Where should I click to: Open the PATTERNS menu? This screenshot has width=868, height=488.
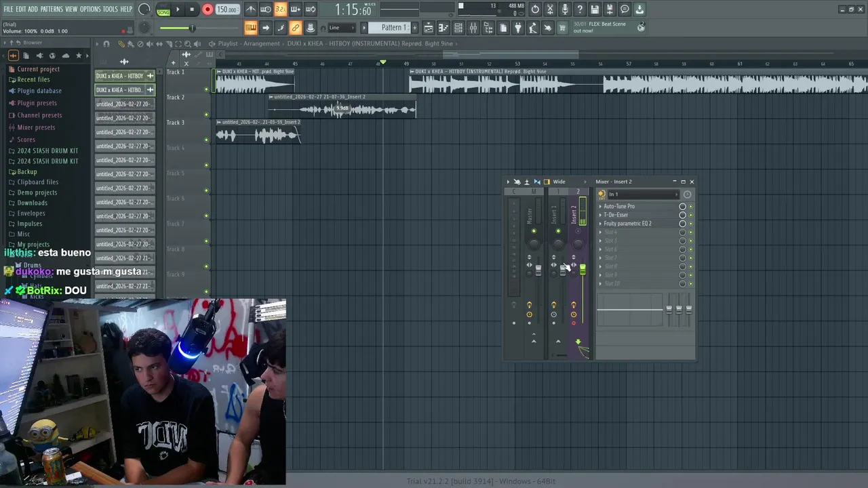(x=52, y=9)
